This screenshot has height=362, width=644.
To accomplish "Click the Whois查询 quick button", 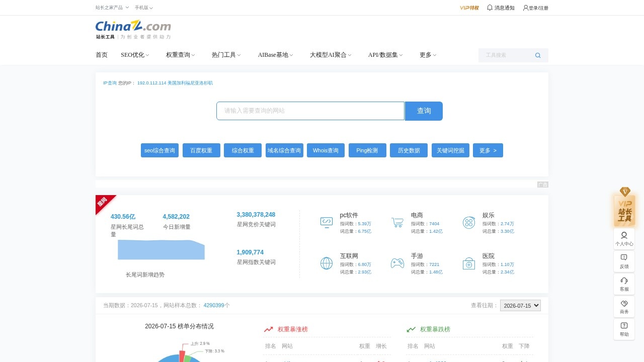I will [x=326, y=150].
